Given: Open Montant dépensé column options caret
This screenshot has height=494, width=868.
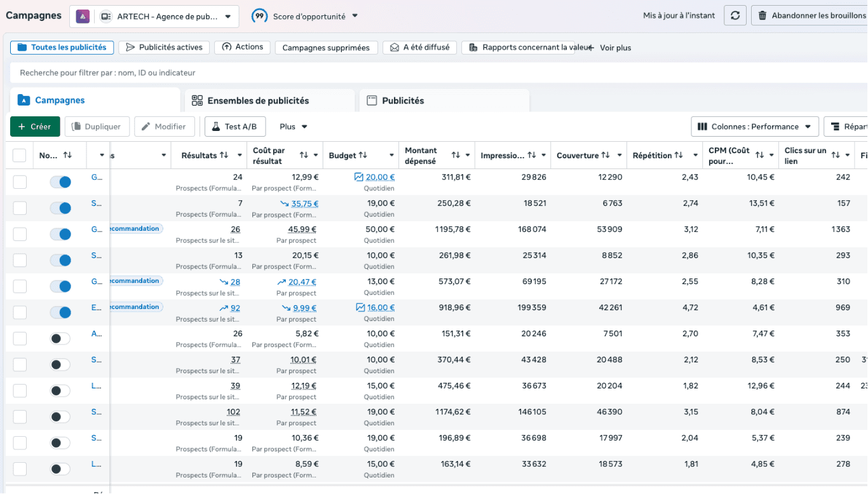Looking at the screenshot, I should (x=468, y=155).
